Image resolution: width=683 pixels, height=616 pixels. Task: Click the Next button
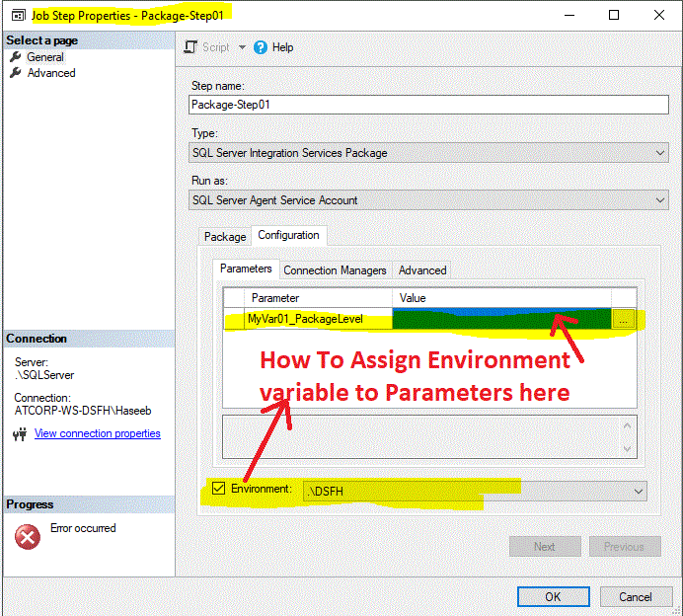545,546
